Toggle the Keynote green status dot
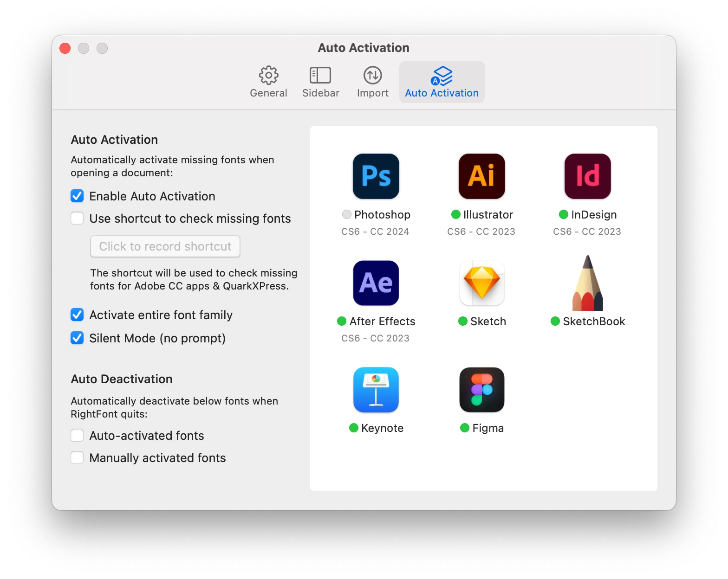Screen dimensions: 728x579 (x=354, y=428)
